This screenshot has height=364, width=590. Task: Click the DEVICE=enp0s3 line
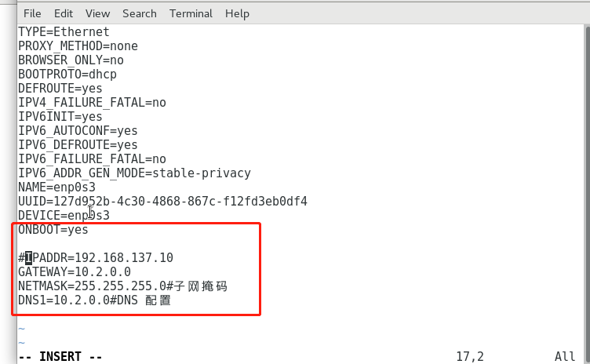tap(64, 215)
